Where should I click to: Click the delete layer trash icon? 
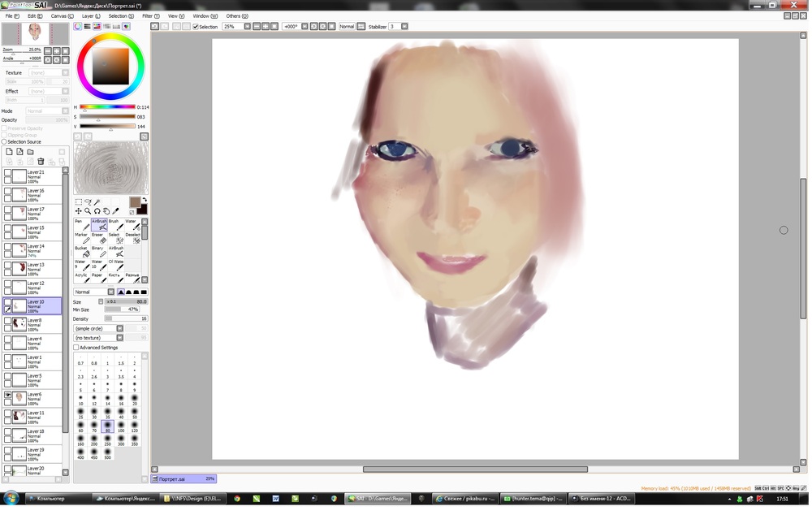[41, 162]
